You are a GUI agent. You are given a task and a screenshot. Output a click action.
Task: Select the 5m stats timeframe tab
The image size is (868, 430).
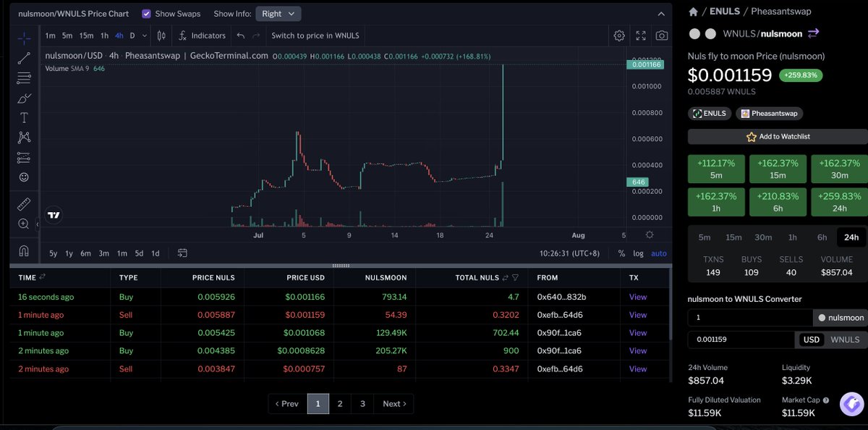click(x=704, y=237)
